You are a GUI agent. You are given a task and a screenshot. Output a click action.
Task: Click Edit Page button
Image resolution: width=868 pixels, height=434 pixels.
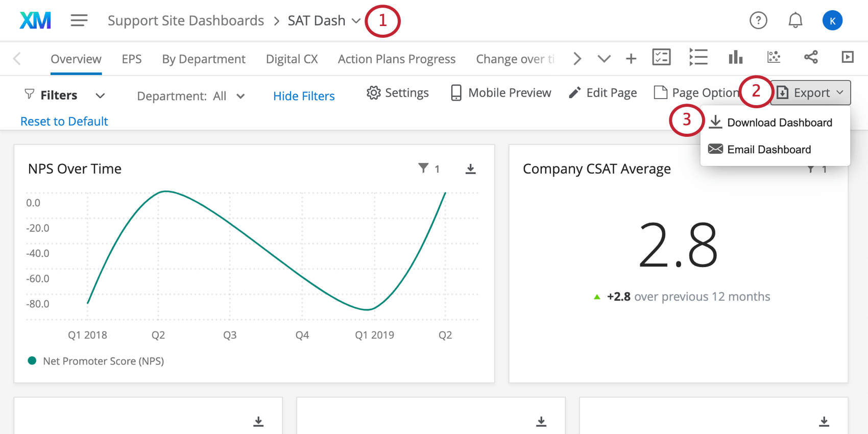(x=603, y=92)
